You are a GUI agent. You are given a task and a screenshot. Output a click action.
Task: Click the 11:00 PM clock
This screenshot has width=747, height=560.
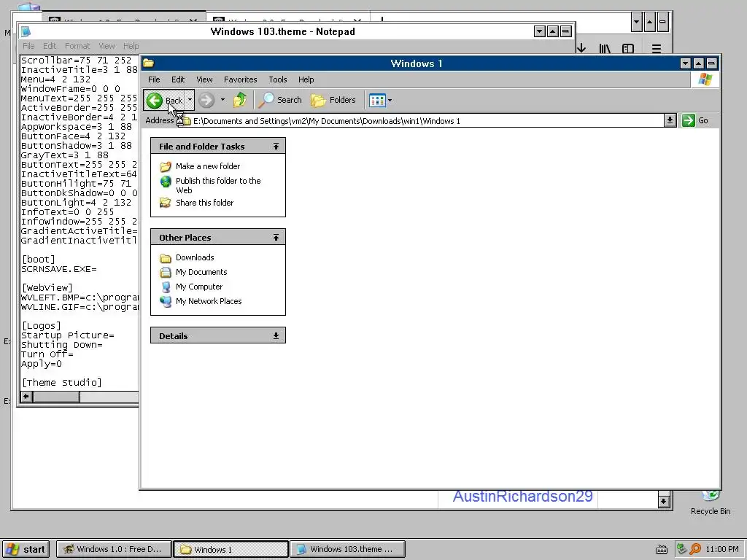tap(721, 549)
